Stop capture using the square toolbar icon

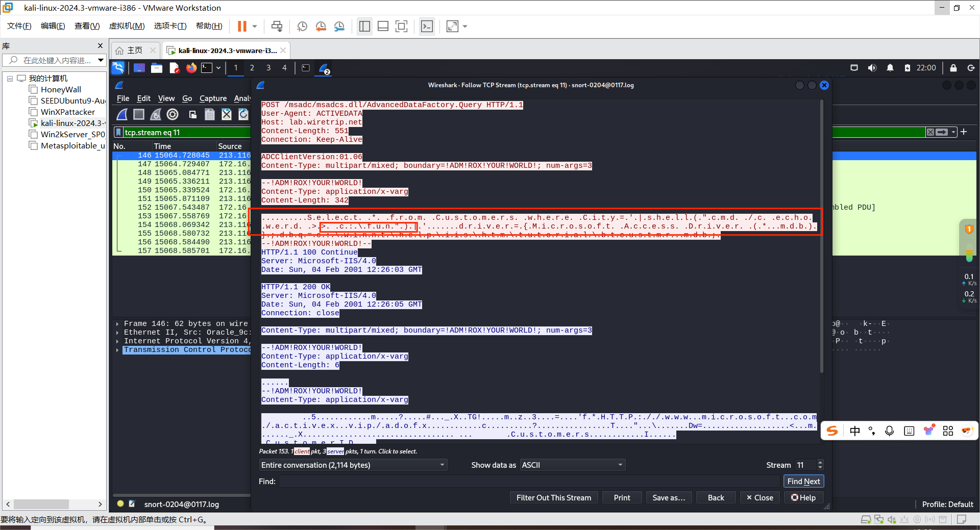(139, 114)
